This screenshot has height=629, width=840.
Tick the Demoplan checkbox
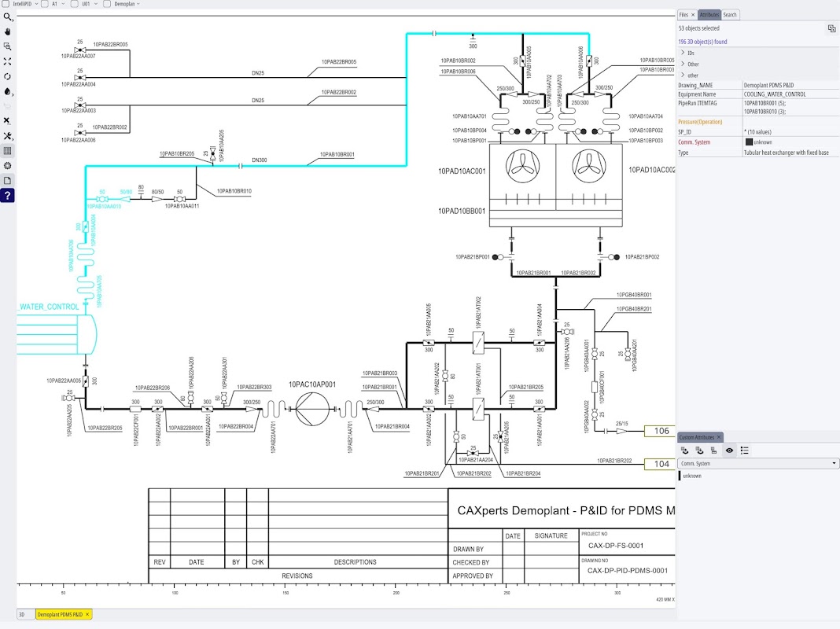click(107, 4)
